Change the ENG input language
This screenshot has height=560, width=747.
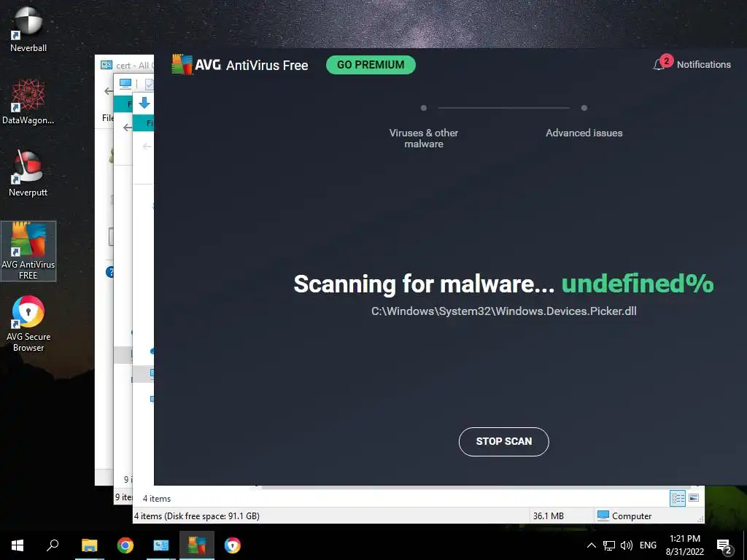[x=648, y=545]
